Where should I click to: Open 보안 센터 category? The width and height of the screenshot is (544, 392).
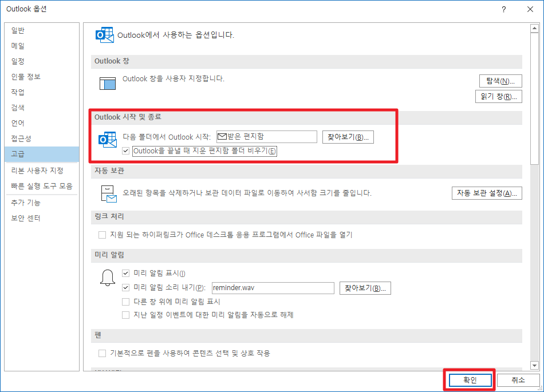(x=42, y=218)
